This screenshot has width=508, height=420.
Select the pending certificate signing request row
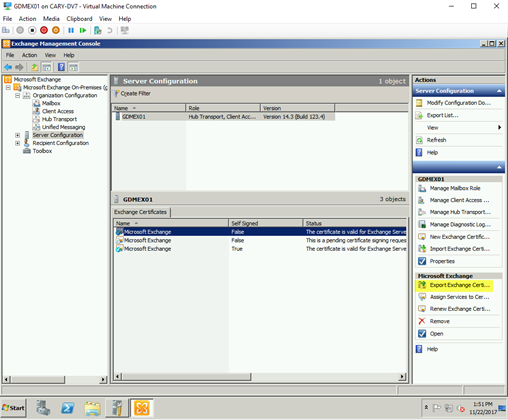pyautogui.click(x=261, y=240)
